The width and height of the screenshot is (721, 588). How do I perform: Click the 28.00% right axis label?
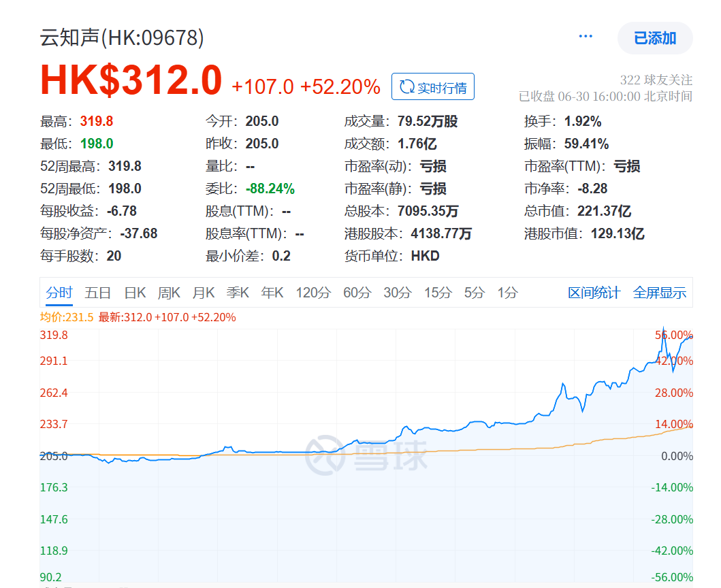click(674, 393)
